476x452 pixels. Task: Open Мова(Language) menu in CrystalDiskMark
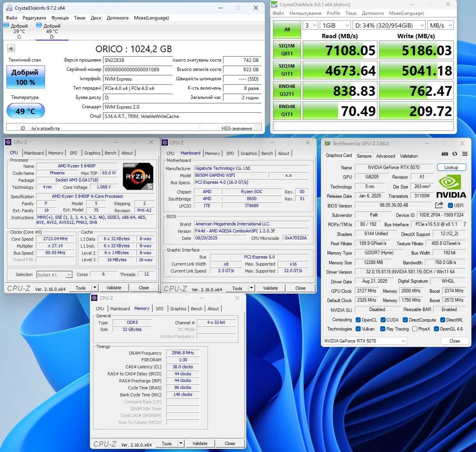[406, 13]
